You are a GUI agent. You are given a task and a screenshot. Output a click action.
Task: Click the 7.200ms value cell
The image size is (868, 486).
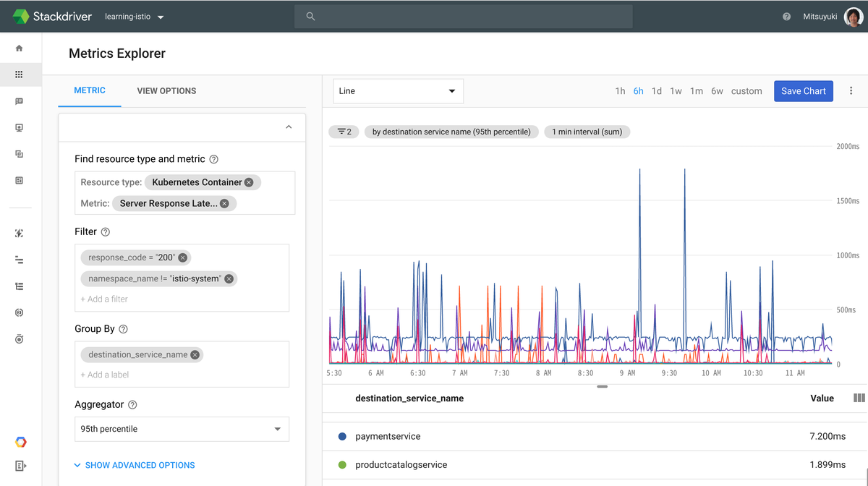click(827, 437)
